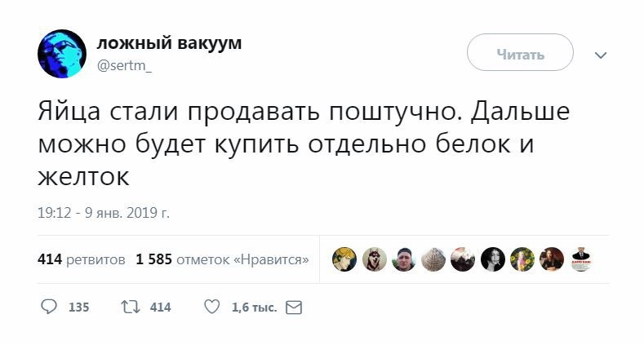Click the black-and-white woman liker avatar
644x345 pixels.
(493, 259)
